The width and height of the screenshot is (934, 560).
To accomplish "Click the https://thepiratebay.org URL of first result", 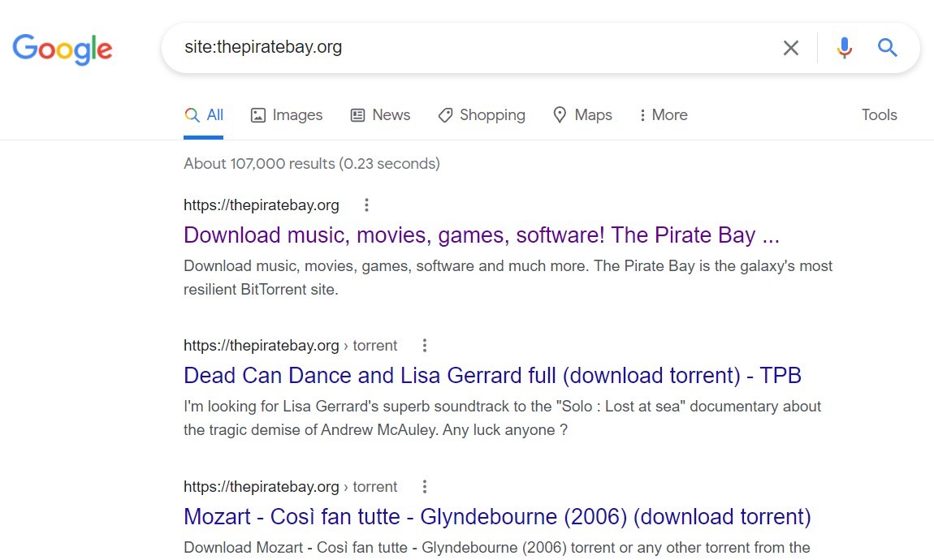I will 261,205.
